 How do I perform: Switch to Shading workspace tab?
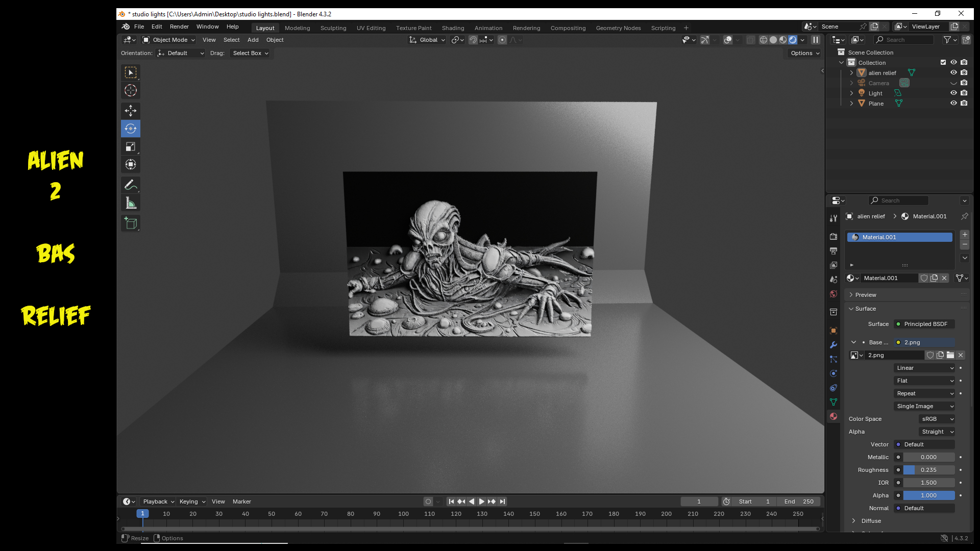click(453, 28)
